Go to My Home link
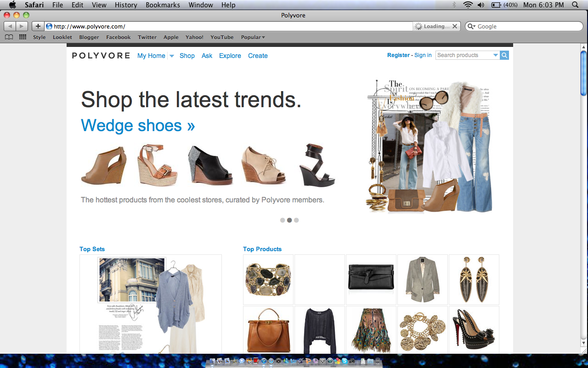This screenshot has width=588, height=368. 151,56
